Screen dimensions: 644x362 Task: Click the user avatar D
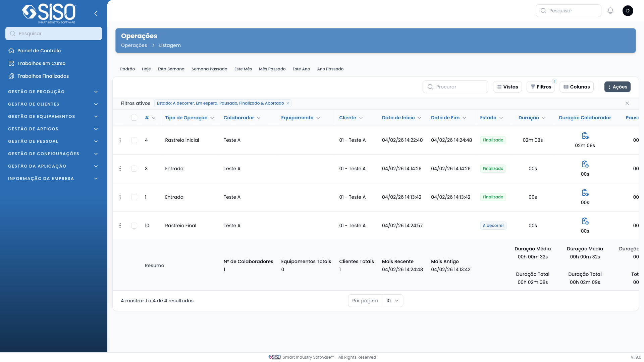628,11
